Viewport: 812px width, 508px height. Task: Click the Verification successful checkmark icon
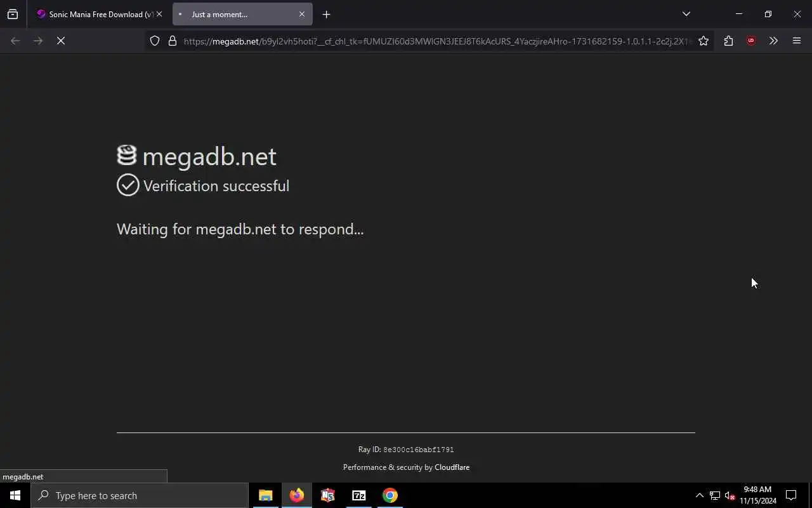coord(128,185)
